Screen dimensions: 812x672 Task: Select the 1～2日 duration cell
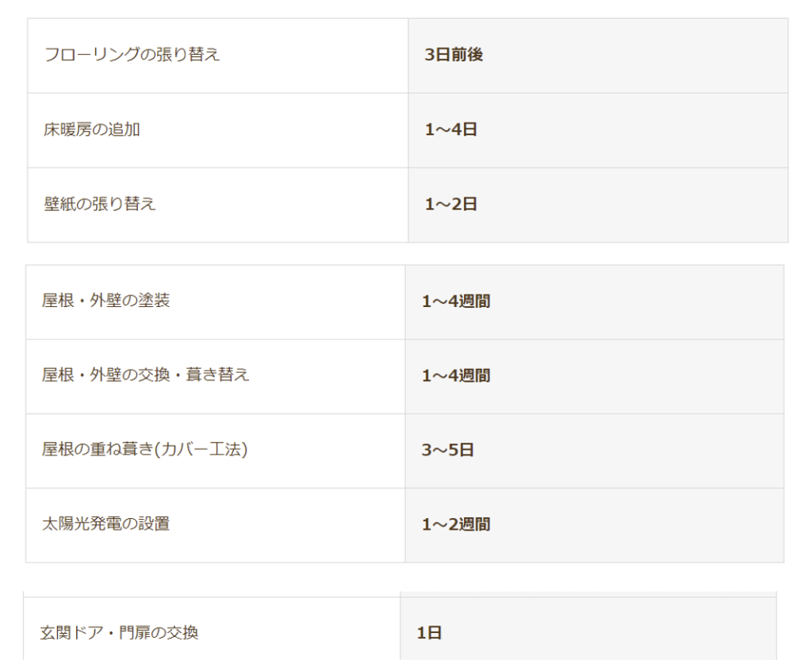pos(451,205)
